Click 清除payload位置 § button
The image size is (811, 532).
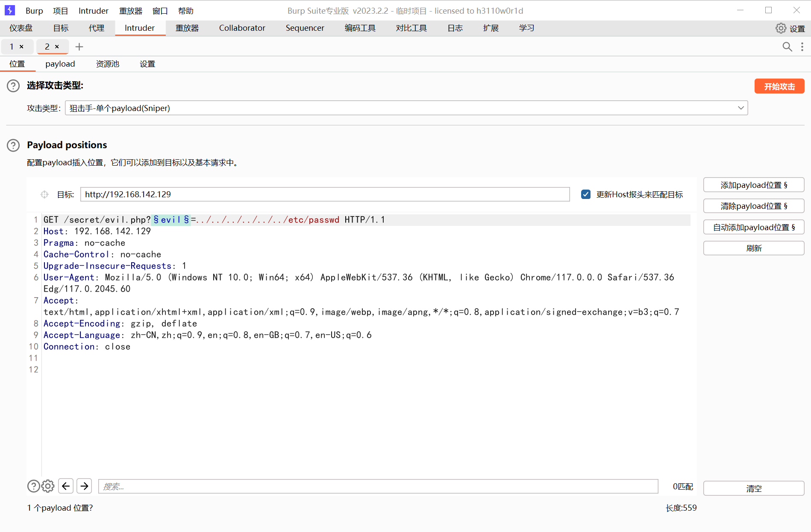[x=754, y=206]
